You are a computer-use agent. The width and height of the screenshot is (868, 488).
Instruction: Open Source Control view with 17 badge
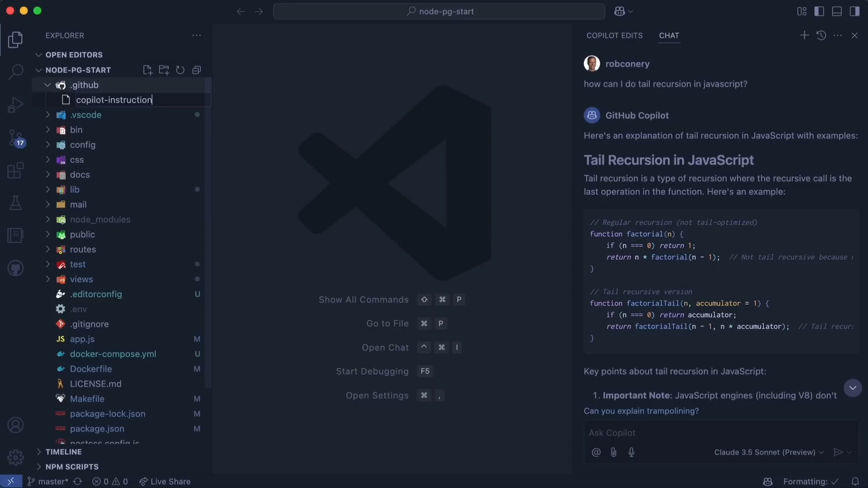[16, 138]
